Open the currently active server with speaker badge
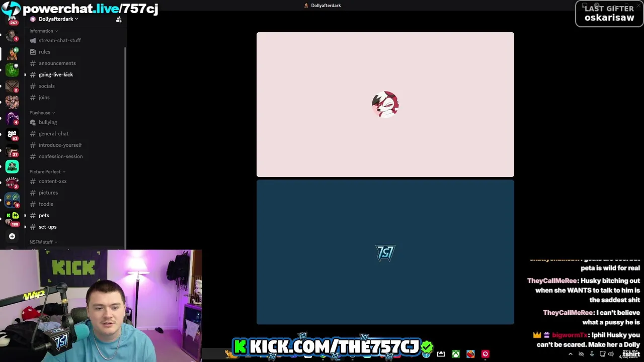 pos(12,53)
